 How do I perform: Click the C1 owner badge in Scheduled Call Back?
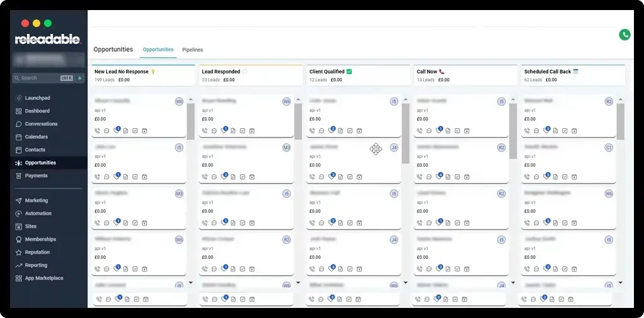609,148
